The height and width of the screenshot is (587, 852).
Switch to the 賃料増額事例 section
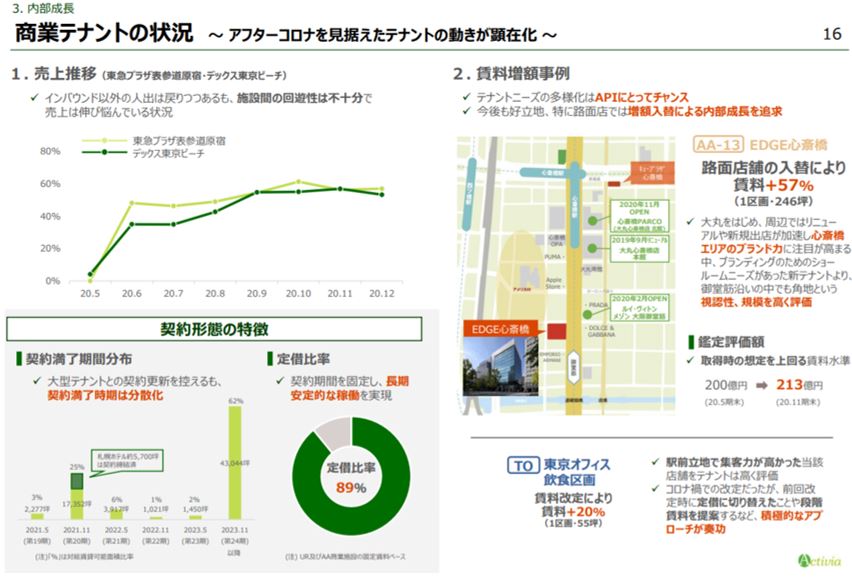[x=510, y=72]
